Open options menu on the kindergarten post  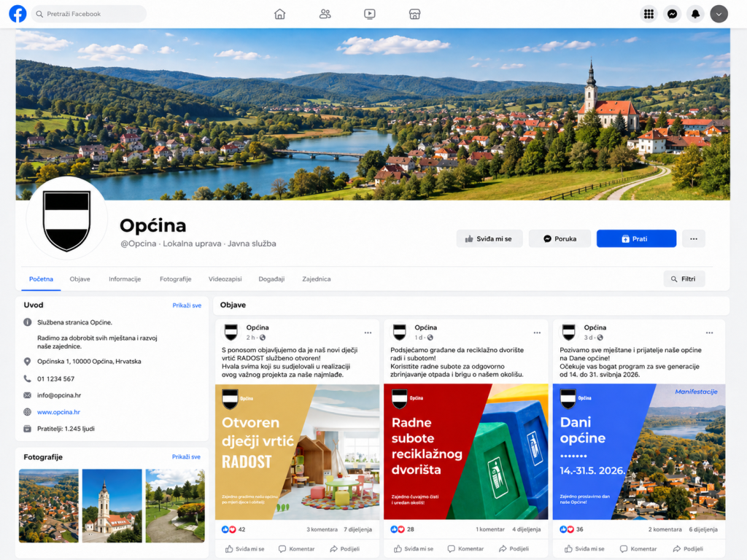[x=368, y=332]
